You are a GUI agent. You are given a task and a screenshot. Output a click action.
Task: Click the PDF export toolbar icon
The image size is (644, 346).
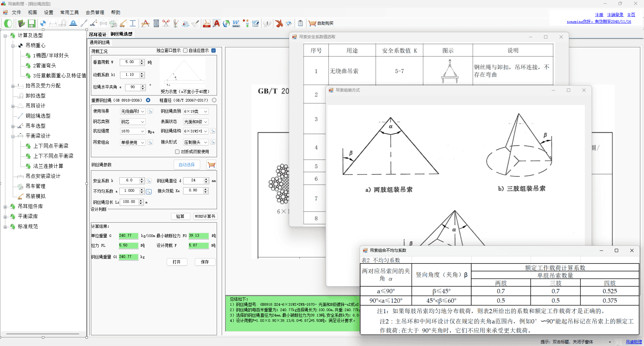point(207,23)
